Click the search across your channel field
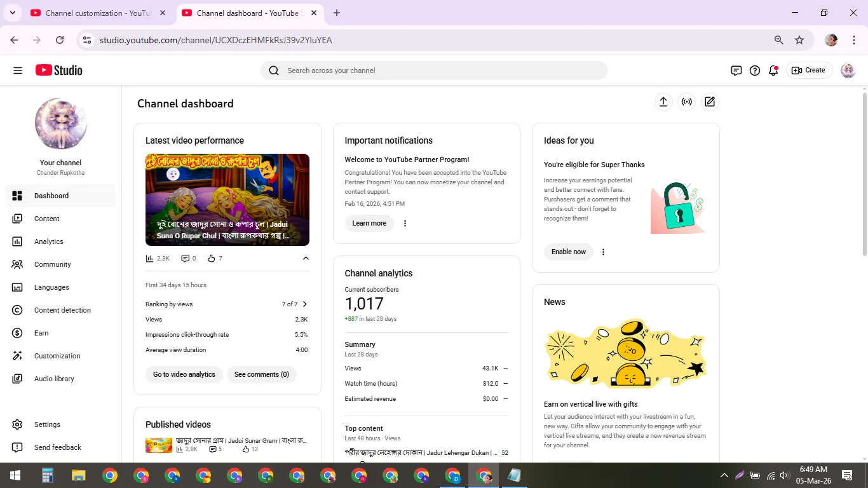 (x=433, y=71)
